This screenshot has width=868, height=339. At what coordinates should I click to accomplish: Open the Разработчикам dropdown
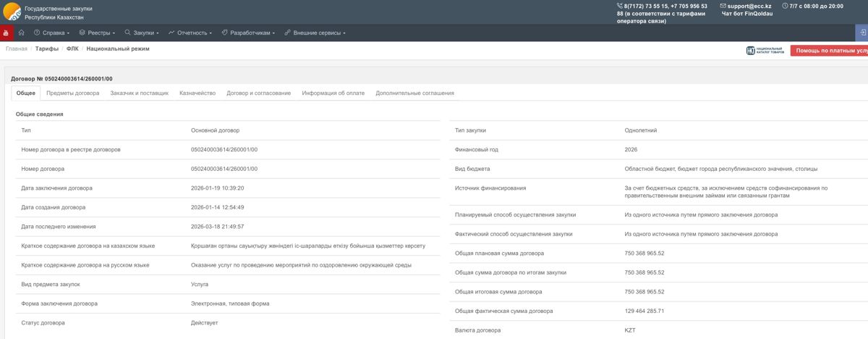(248, 33)
